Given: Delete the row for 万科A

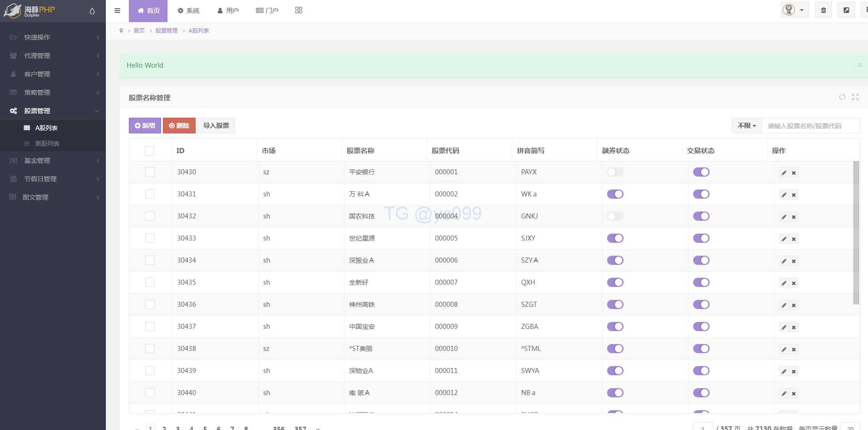Looking at the screenshot, I should [x=794, y=195].
